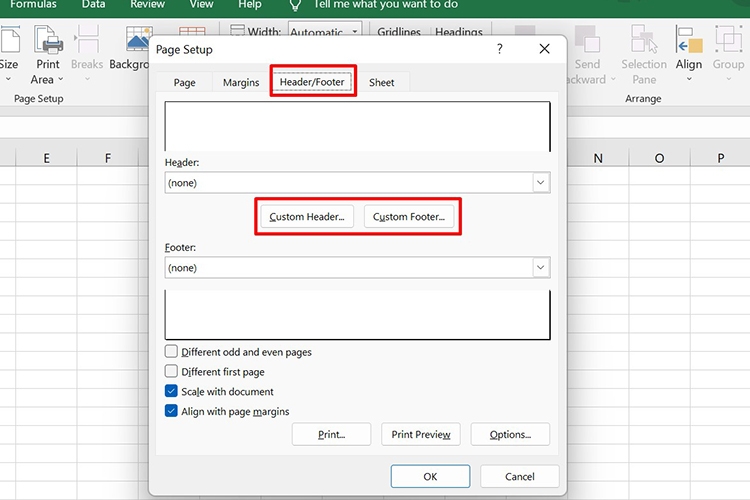Click the Size page icon
Viewport: 750px width, 500px height.
10,39
